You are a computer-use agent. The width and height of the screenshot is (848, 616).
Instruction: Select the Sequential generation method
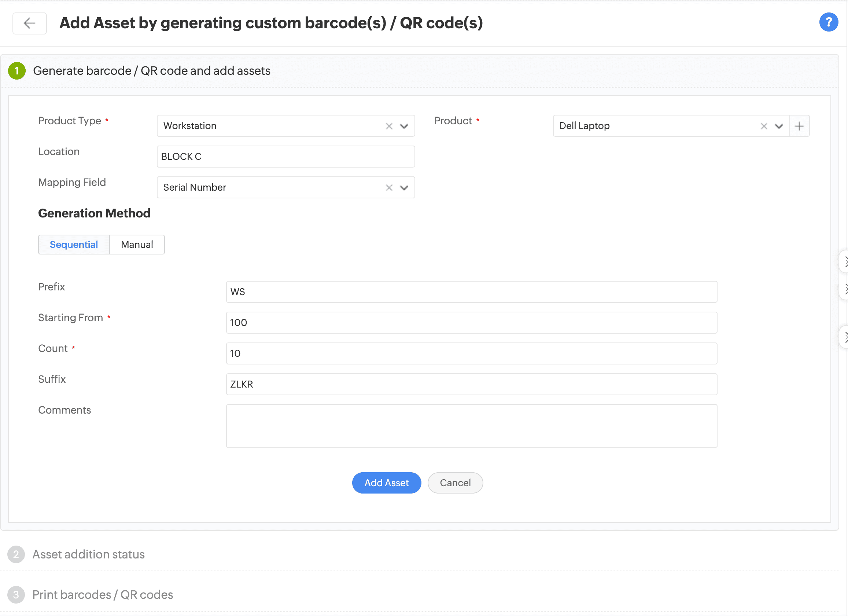(x=74, y=245)
